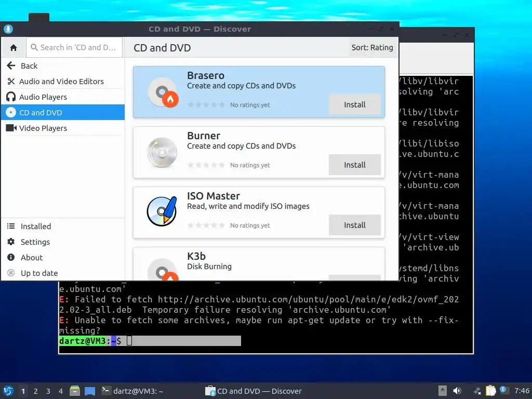Click the Search in 'CD and DVD' field
The image size is (532, 399).
point(74,47)
